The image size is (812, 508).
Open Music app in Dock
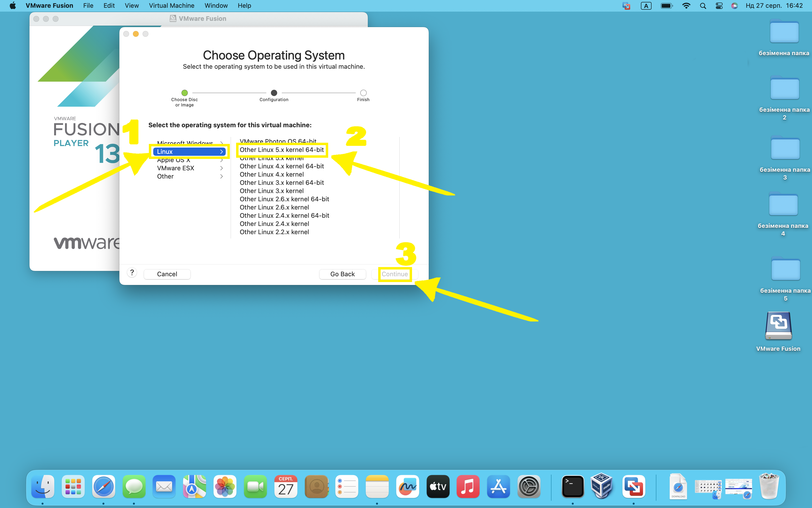pos(468,486)
